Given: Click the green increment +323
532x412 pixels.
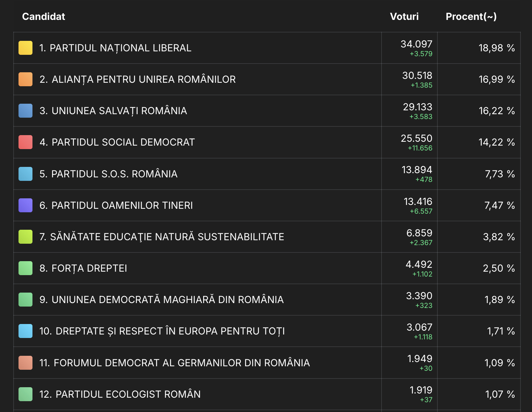Looking at the screenshot, I should point(424,306).
